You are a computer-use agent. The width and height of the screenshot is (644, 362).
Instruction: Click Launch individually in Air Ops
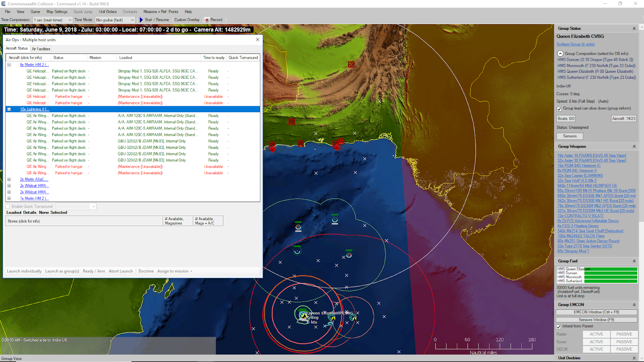24,271
